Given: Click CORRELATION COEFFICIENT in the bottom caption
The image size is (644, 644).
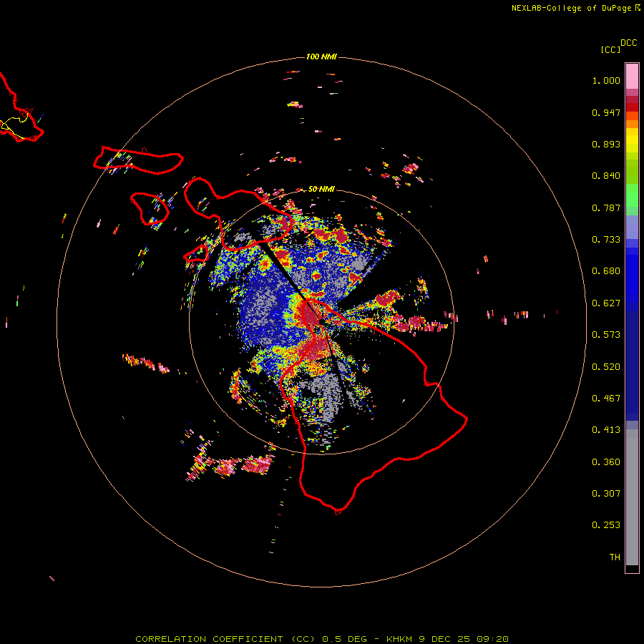Looking at the screenshot, I should point(209,639).
